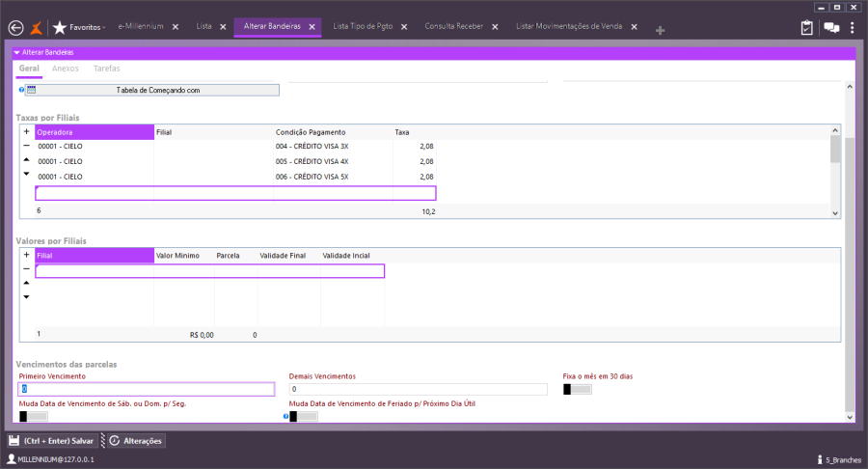
Task: Open the chat messages icon
Action: point(831,28)
